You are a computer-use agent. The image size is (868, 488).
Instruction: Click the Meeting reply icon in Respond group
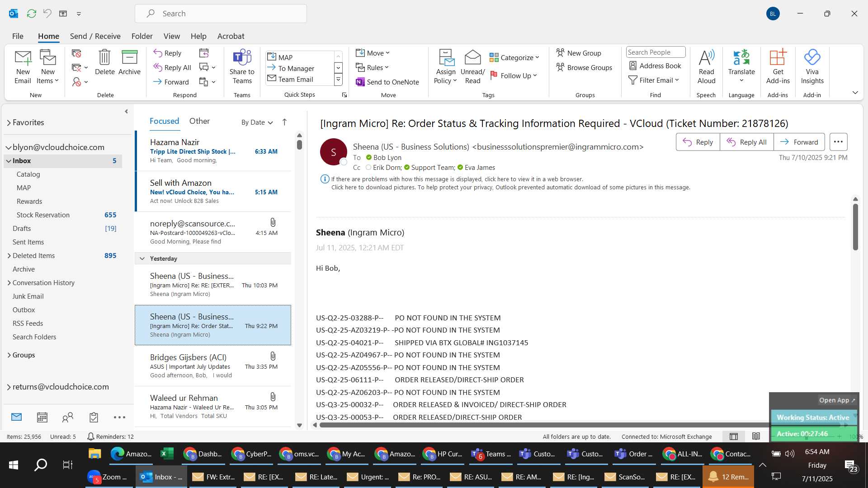click(204, 53)
